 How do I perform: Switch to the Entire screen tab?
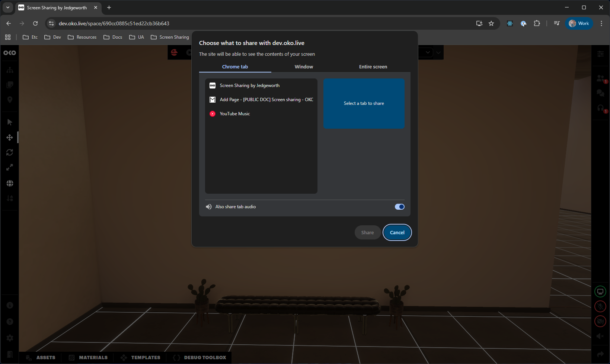click(x=373, y=67)
